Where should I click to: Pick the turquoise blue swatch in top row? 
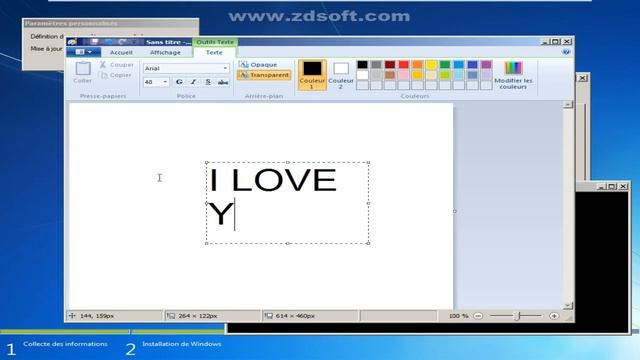[459, 64]
